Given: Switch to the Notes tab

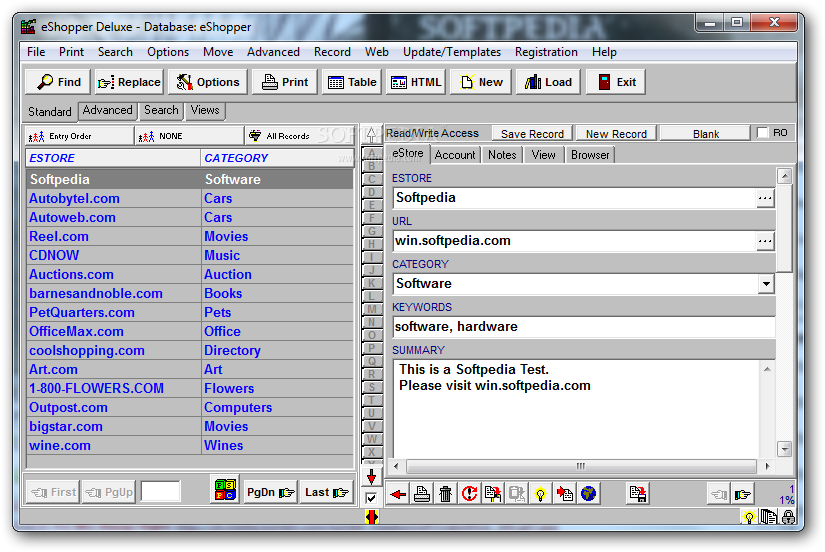Looking at the screenshot, I should (x=502, y=155).
